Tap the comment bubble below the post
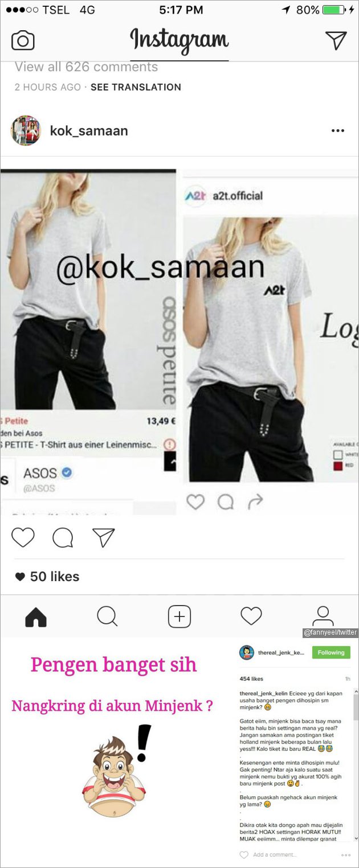Viewport: 359px width, 868px height. (63, 537)
